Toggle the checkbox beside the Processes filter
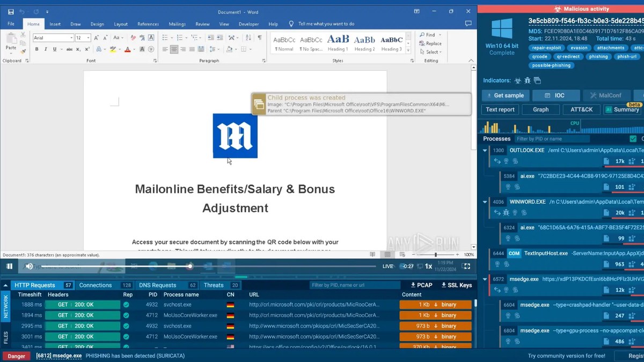 (633, 139)
